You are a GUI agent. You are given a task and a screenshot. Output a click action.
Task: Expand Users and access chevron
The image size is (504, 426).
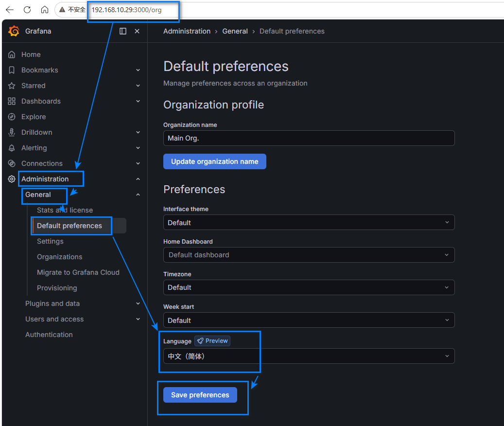coord(138,319)
